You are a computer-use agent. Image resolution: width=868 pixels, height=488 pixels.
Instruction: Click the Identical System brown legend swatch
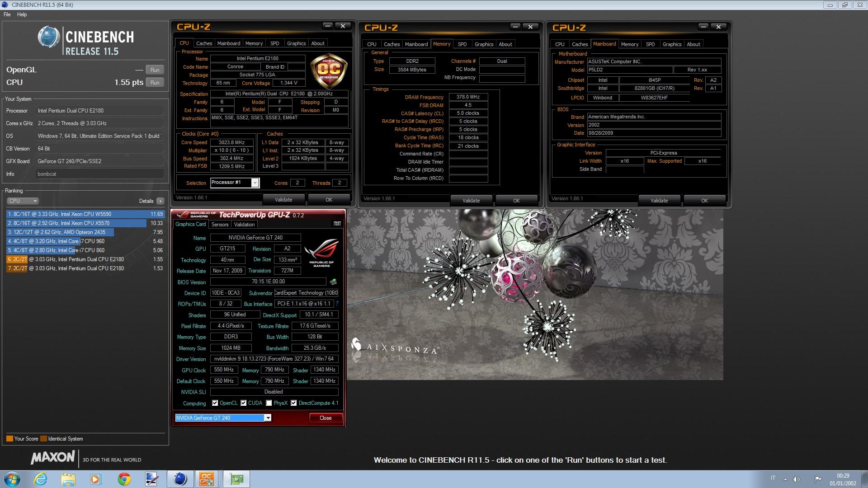pyautogui.click(x=43, y=439)
